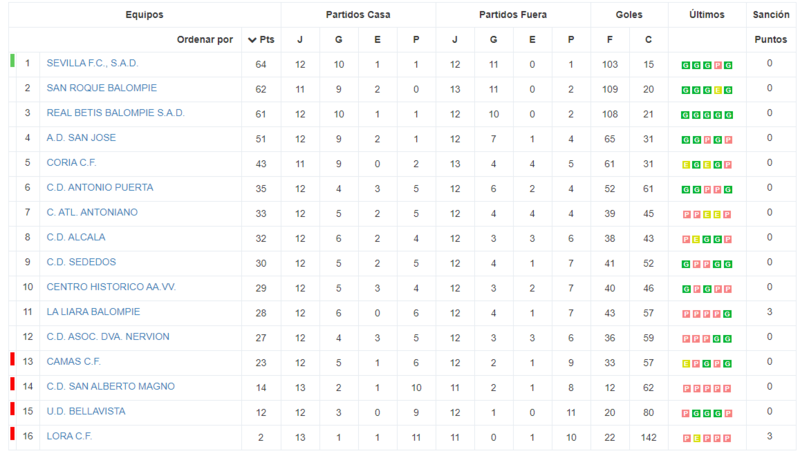This screenshot has height=458, width=800.
Task: Click the Ordenar por label
Action: pos(205,40)
